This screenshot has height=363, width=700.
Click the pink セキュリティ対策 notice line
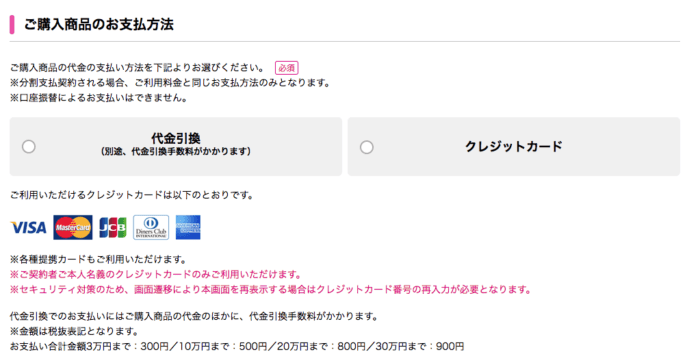pos(271,289)
